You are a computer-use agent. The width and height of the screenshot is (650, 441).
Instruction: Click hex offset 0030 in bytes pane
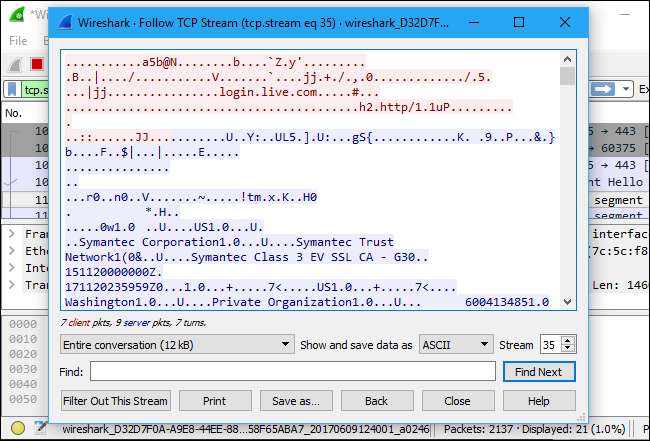point(23,369)
